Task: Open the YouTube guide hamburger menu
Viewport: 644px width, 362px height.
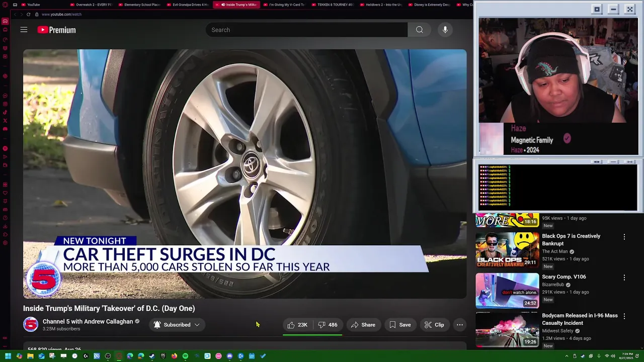Action: (24, 30)
